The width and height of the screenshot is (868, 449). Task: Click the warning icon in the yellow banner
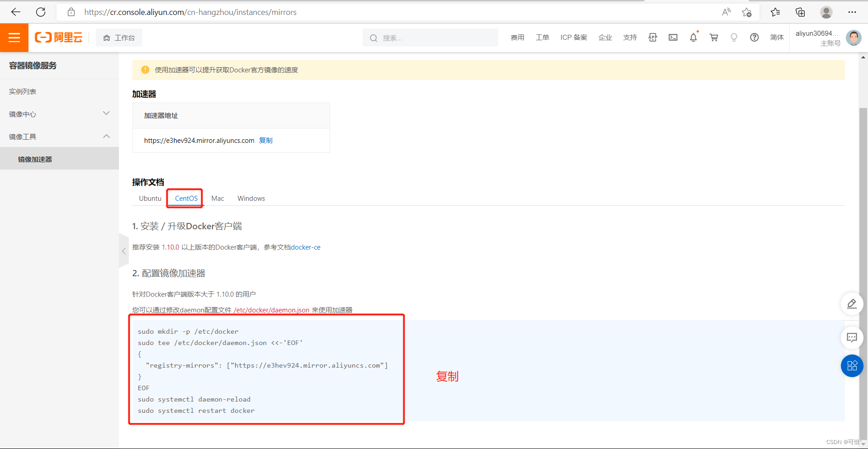tap(145, 70)
